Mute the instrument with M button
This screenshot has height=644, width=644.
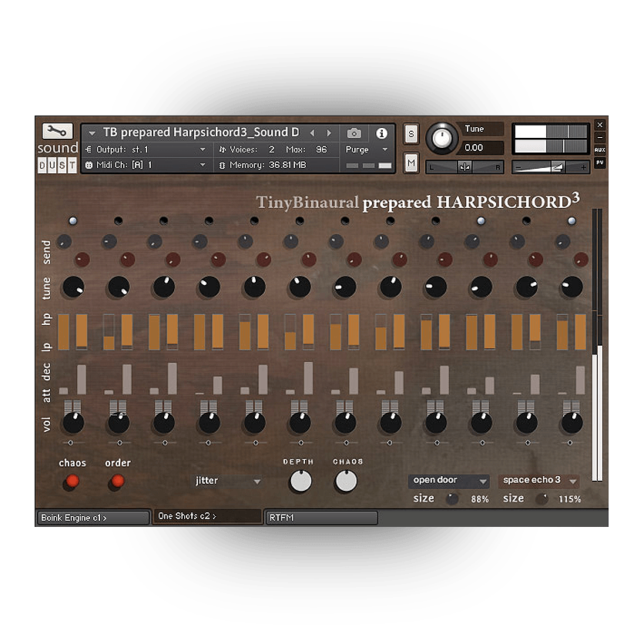tap(411, 163)
